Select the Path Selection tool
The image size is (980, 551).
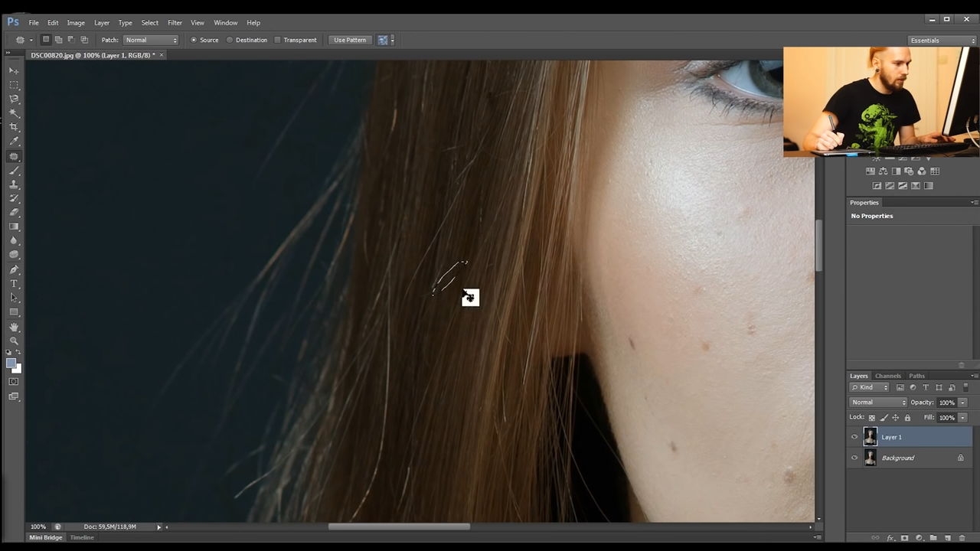click(14, 298)
